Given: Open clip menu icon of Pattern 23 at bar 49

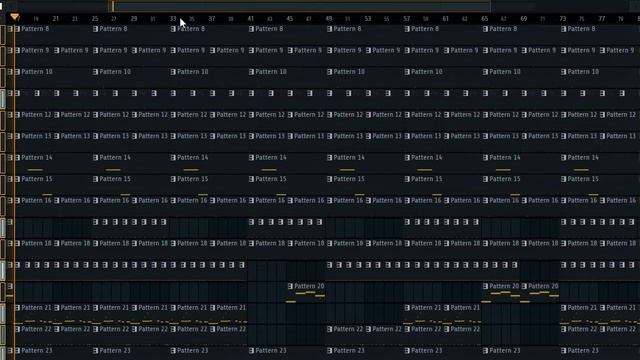Looking at the screenshot, I should pos(329,350).
